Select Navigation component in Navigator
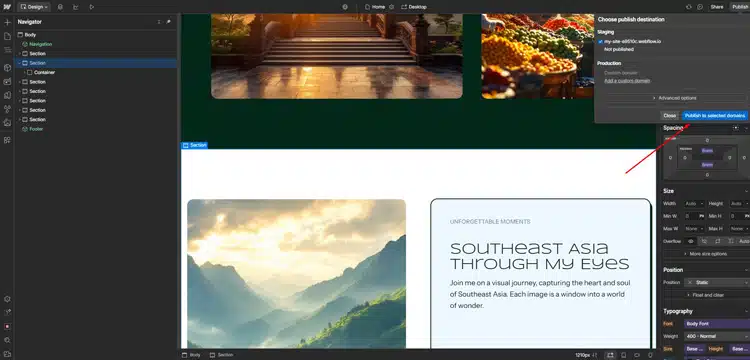750x360 pixels. tap(41, 44)
